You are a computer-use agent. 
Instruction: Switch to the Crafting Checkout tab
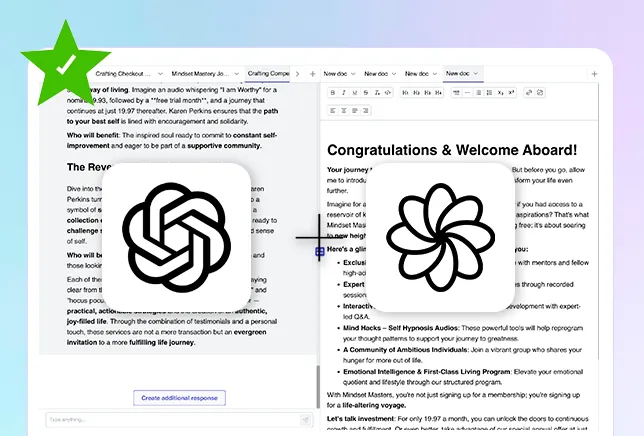[122, 74]
